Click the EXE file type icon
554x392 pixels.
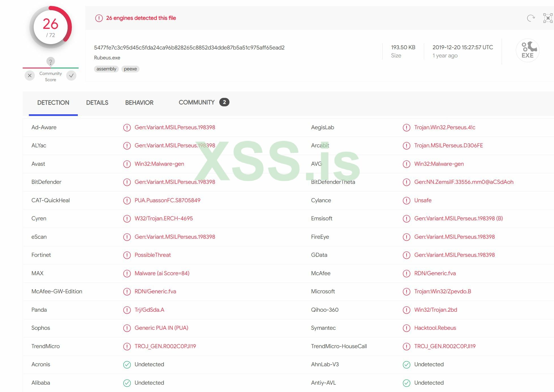pyautogui.click(x=527, y=50)
